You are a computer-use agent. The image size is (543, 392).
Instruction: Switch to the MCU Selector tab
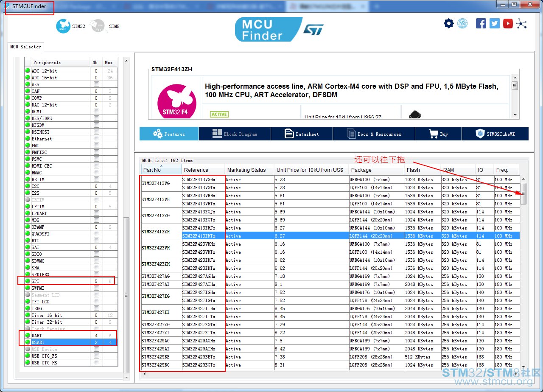(x=25, y=47)
